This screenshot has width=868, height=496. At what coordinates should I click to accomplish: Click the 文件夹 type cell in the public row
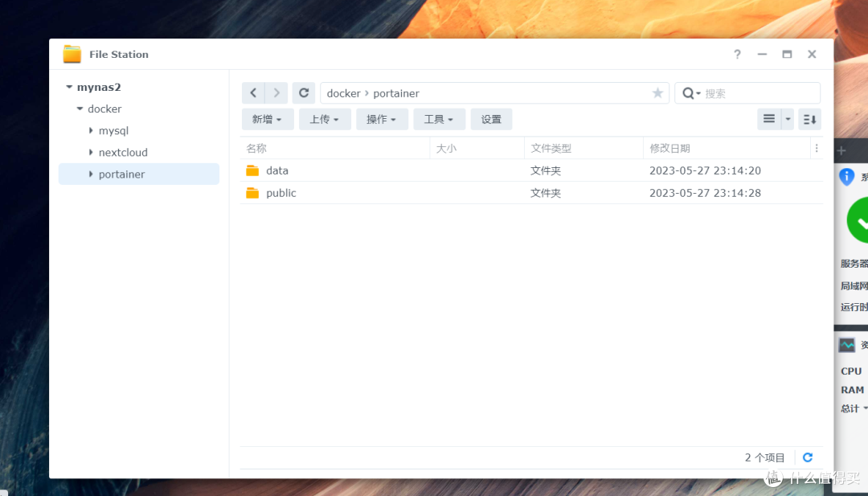[x=546, y=193]
